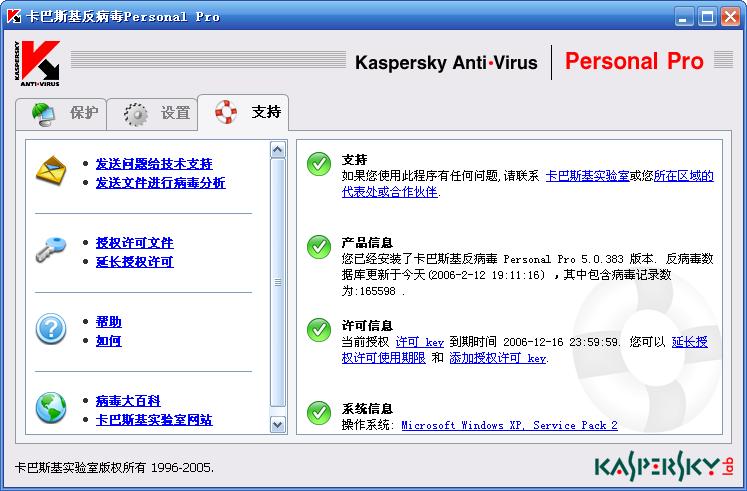
Task: Click the 添加授权许可 key link
Action: [498, 358]
